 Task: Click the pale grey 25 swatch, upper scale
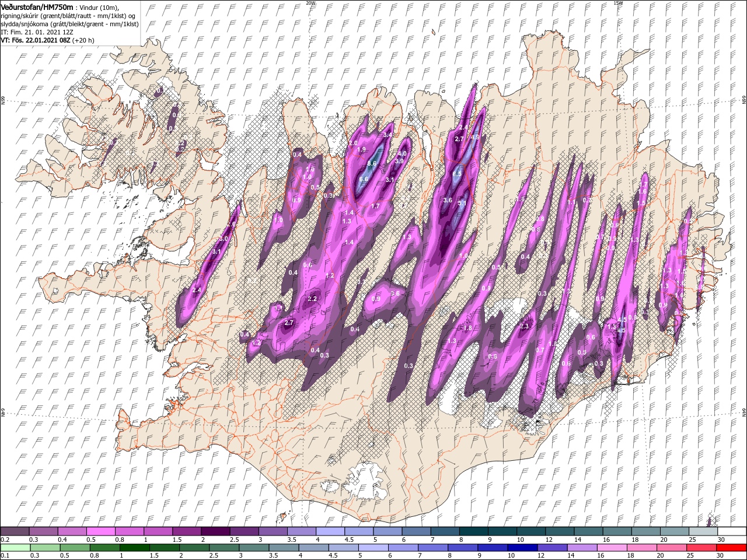coord(703,531)
